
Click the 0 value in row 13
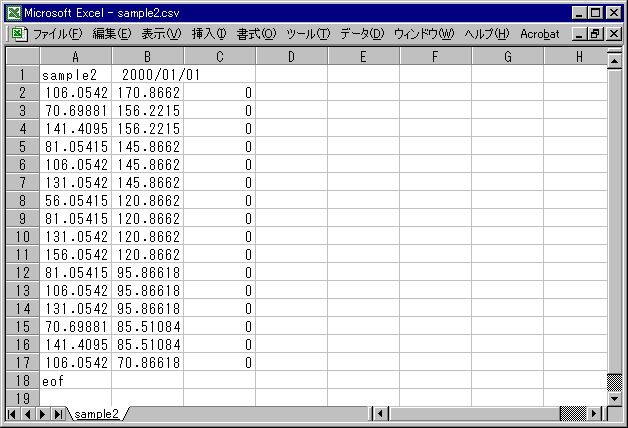pyautogui.click(x=219, y=291)
